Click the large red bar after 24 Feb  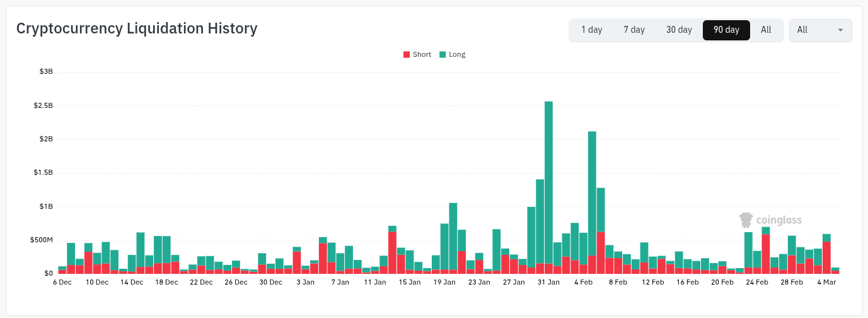point(766,254)
